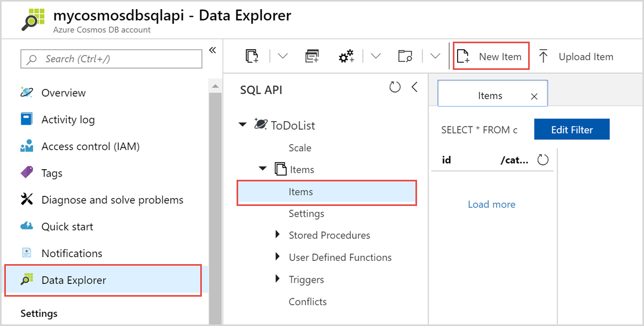Expand the Stored Procedures node
This screenshot has width=644, height=326.
pos(278,235)
